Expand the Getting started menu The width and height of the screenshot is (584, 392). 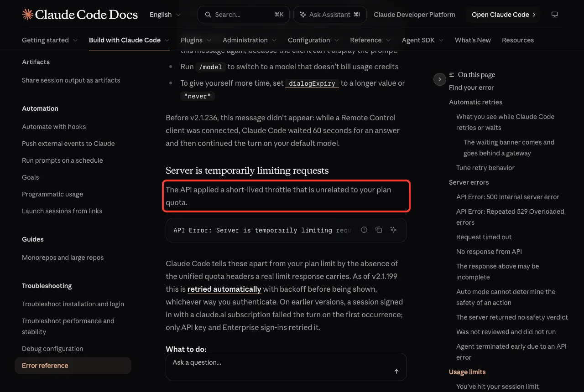point(50,40)
